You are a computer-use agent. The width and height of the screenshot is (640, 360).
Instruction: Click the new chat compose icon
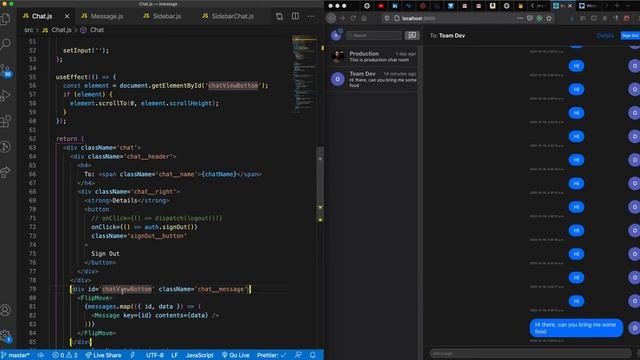pos(412,36)
